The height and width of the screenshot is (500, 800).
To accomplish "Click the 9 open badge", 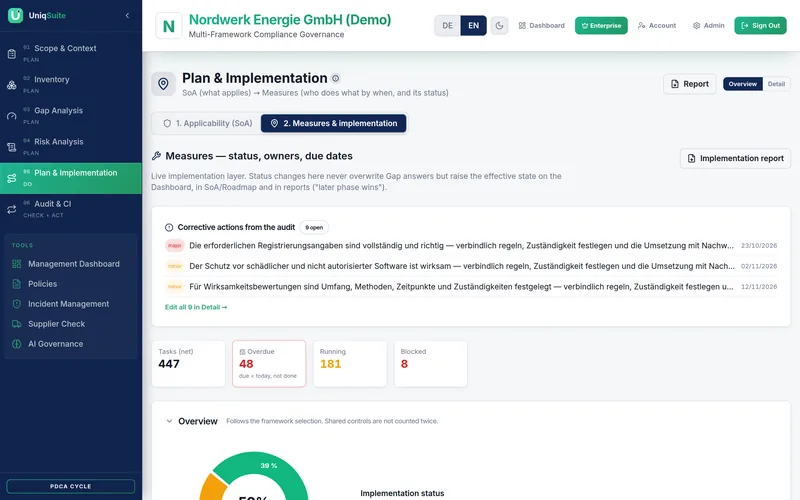I will [x=314, y=228].
